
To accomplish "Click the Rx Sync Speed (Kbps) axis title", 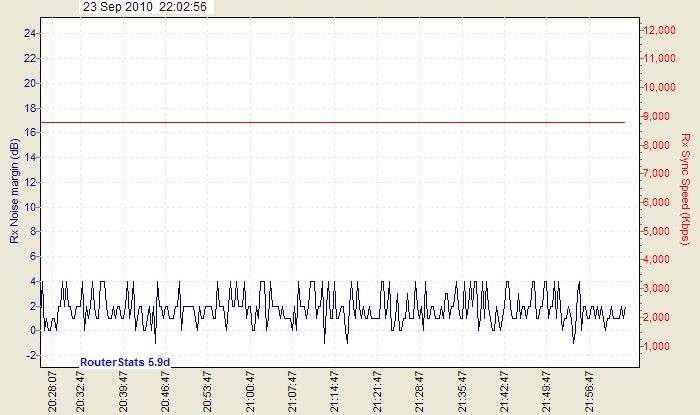I will 685,190.
